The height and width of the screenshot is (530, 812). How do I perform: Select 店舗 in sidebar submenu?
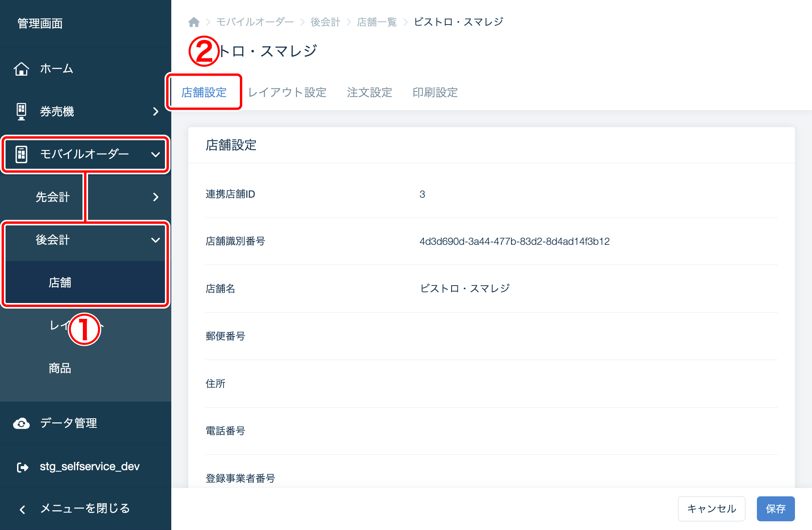(85, 283)
